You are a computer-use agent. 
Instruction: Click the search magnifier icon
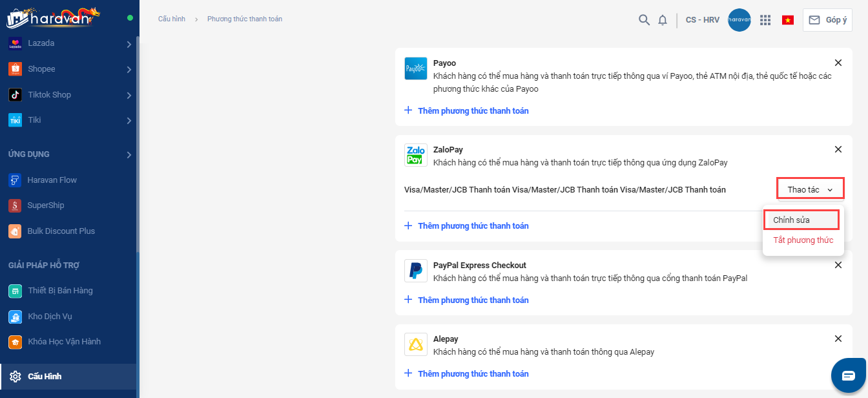[x=644, y=20]
